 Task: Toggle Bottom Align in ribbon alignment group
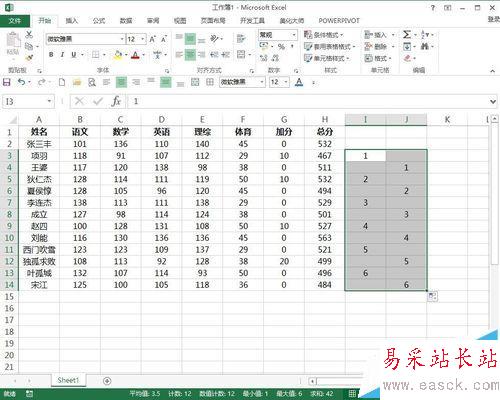tap(201, 41)
